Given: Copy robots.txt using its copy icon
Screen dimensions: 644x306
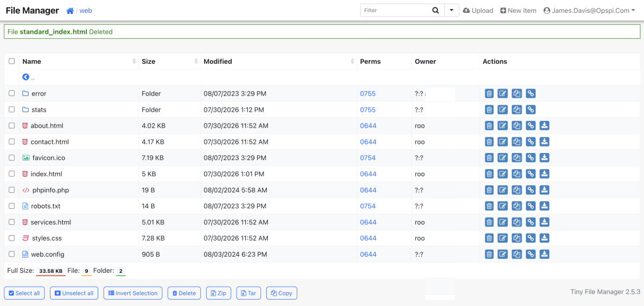Looking at the screenshot, I should pyautogui.click(x=517, y=206).
